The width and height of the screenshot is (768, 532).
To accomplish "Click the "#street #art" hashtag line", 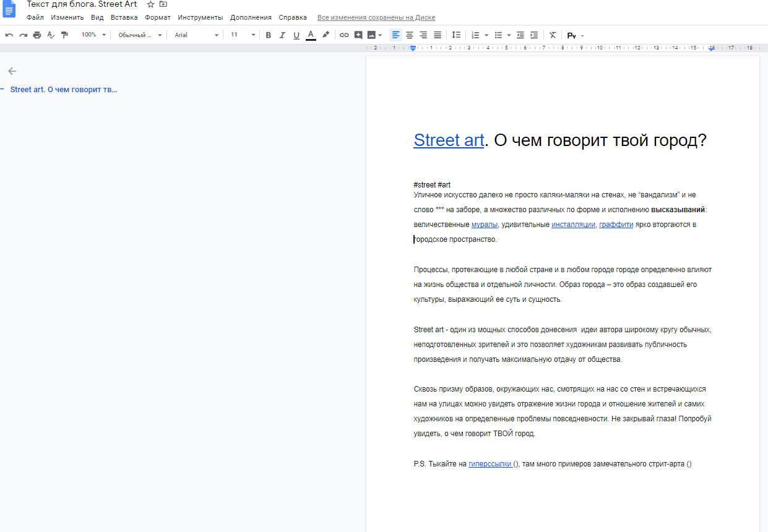I will click(432, 185).
